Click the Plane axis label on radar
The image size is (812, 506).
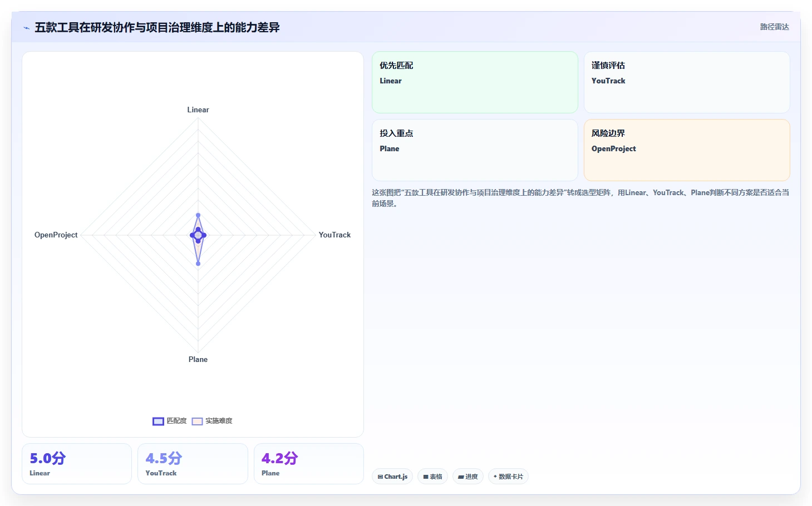pos(198,359)
